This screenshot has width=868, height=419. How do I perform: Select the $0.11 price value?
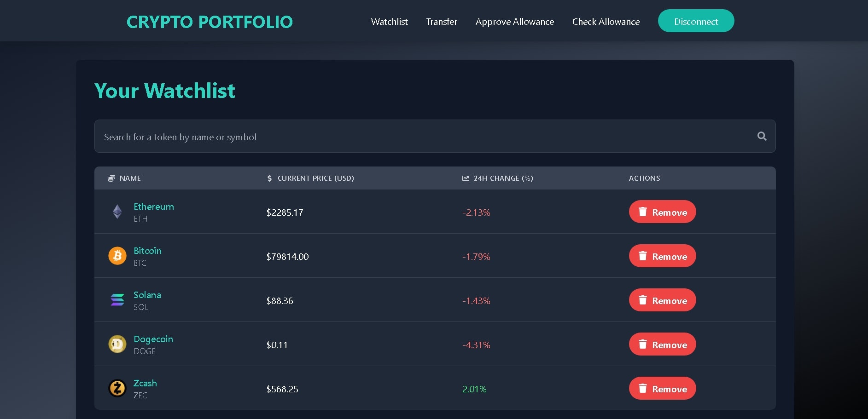coord(277,345)
